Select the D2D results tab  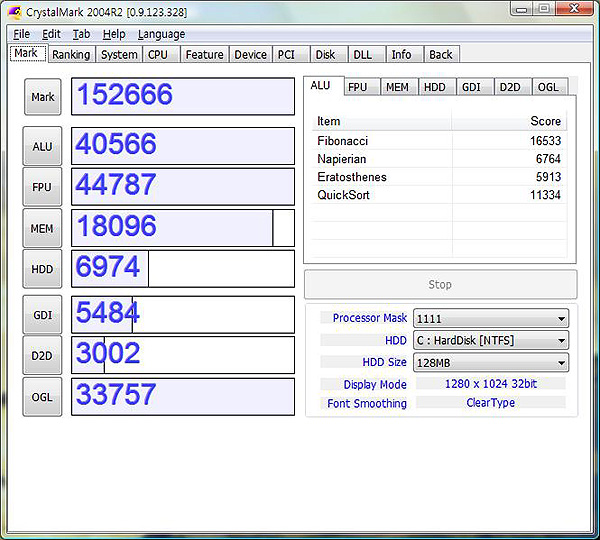513,87
